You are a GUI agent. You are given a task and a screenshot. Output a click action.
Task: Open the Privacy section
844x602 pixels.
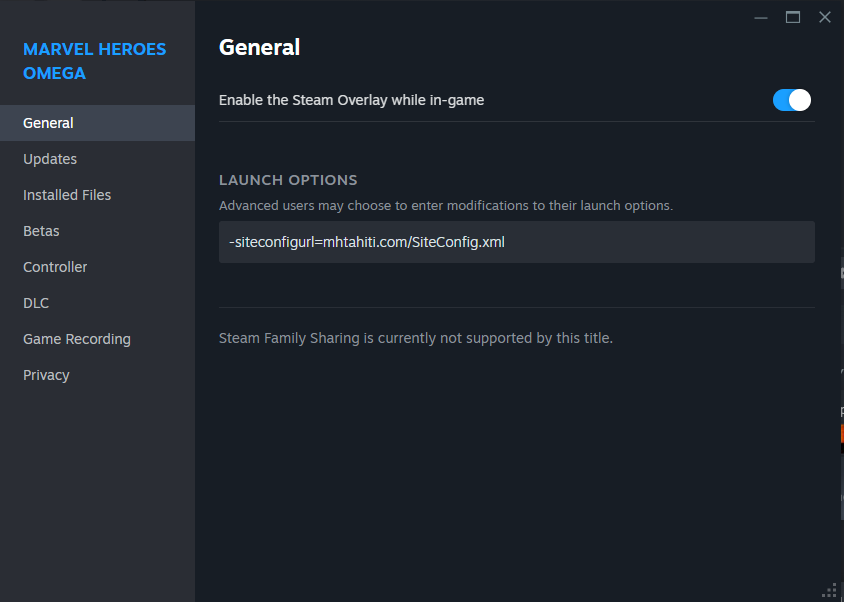pos(46,375)
